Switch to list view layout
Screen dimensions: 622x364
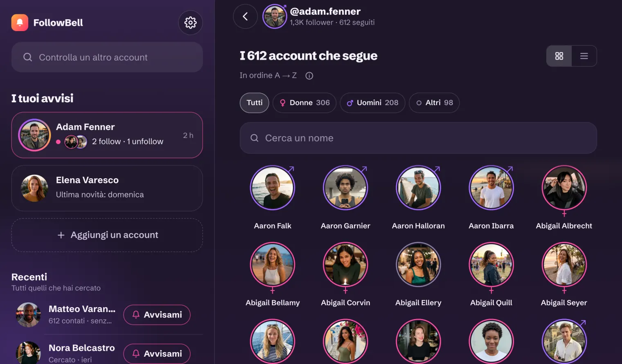point(584,56)
